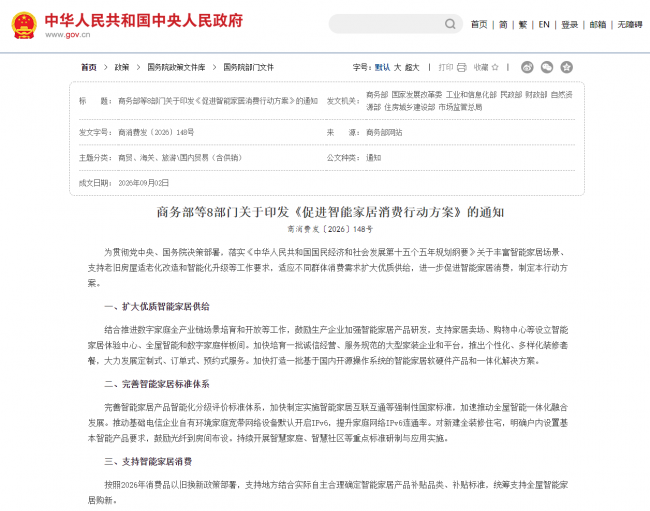
Task: Go to breadcrumb 国务院部门文件
Action: point(248,67)
